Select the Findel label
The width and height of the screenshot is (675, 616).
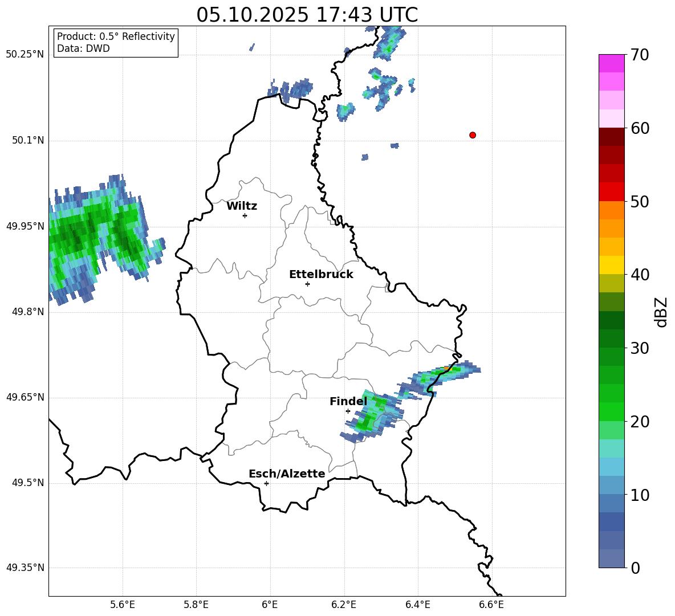click(348, 401)
